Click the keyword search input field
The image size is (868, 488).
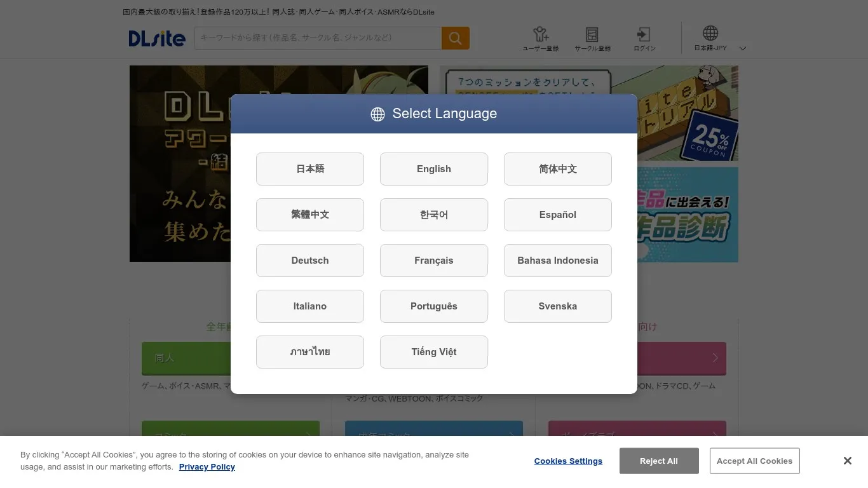pyautogui.click(x=316, y=38)
